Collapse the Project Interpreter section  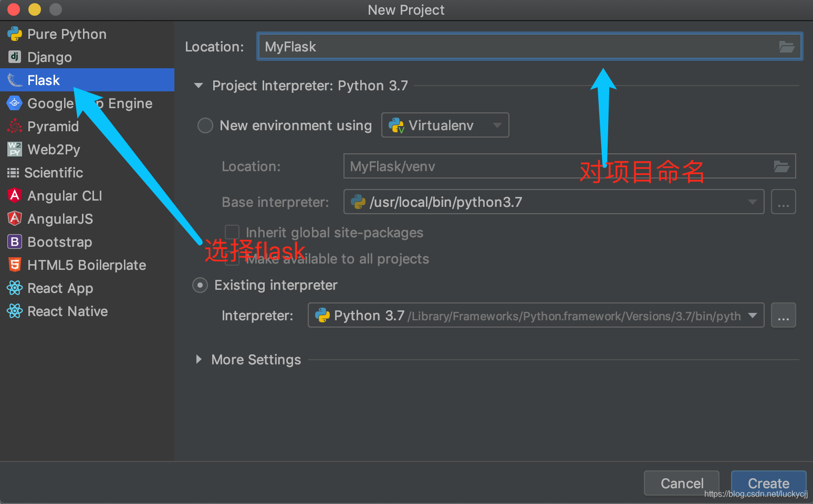pos(199,86)
